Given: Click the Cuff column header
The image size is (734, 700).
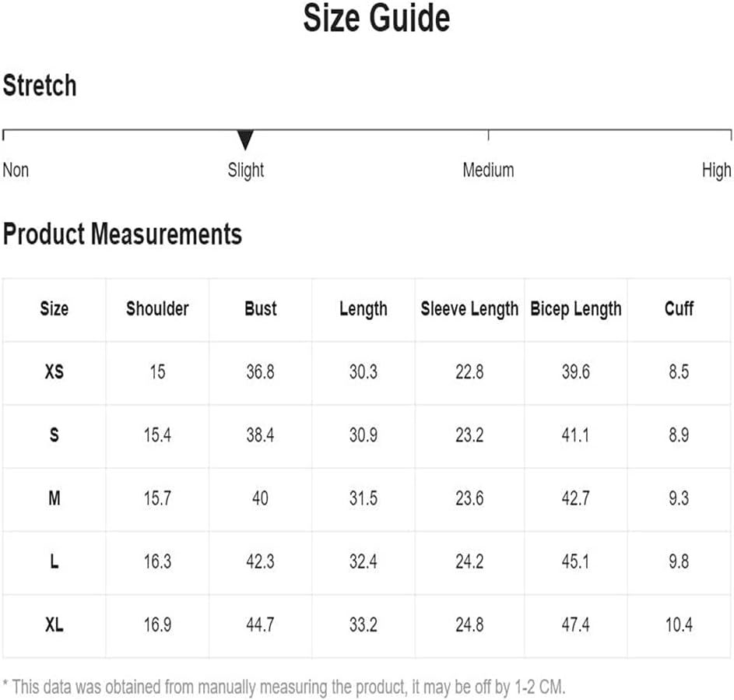Looking at the screenshot, I should point(679,308).
